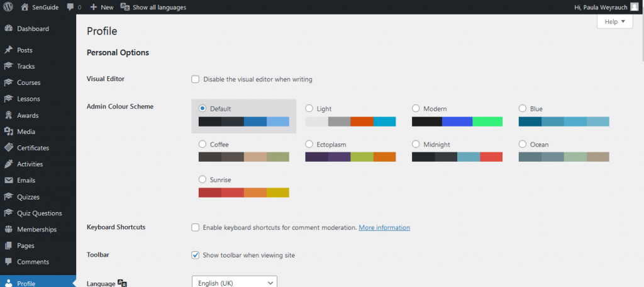Open the New content menu
Image resolution: width=644 pixels, height=287 pixels.
101,8
